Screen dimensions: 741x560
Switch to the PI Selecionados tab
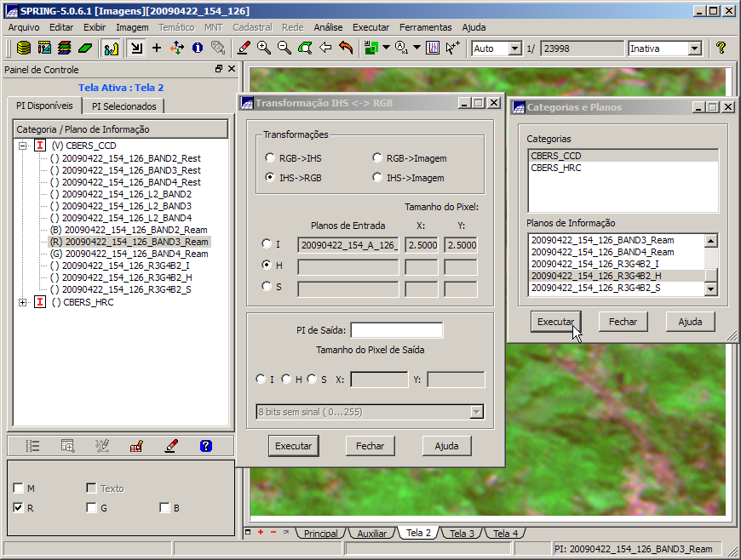point(124,106)
